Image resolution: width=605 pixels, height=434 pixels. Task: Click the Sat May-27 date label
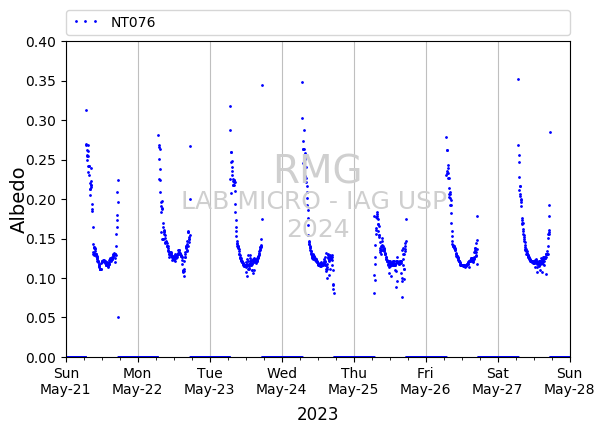(497, 381)
